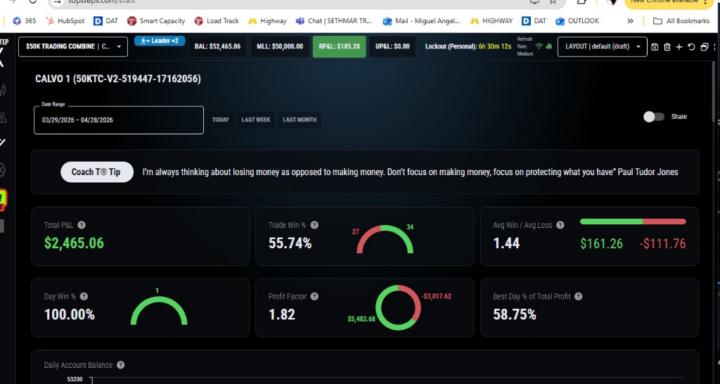Image resolution: width=720 pixels, height=384 pixels.
Task: Click the Day Win % green gauge arc
Action: click(159, 311)
